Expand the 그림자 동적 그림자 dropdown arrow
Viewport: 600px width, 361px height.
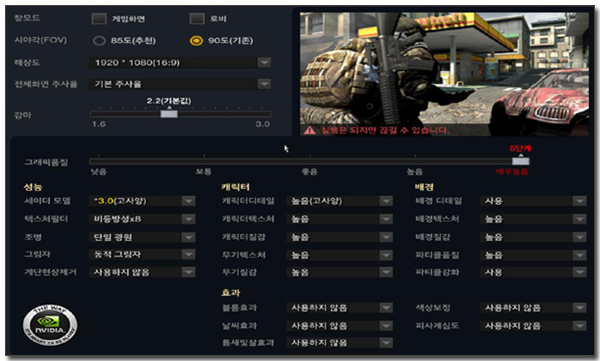tap(188, 254)
